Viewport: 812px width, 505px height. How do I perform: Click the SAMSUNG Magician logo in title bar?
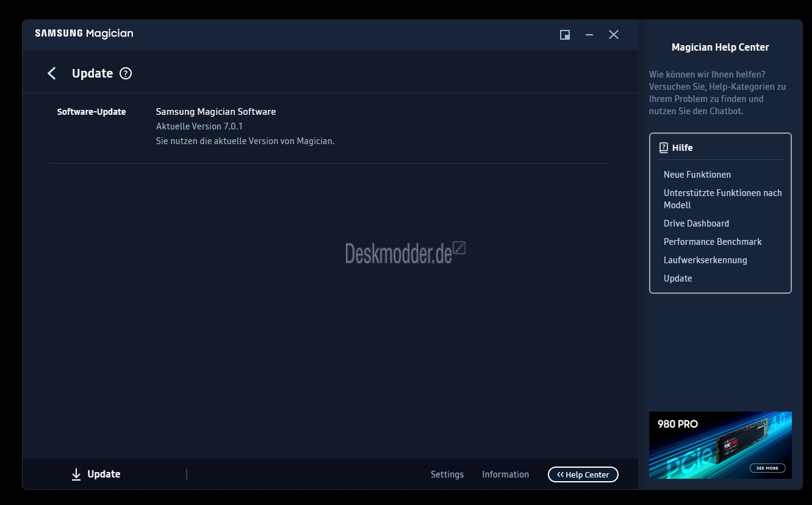click(84, 34)
